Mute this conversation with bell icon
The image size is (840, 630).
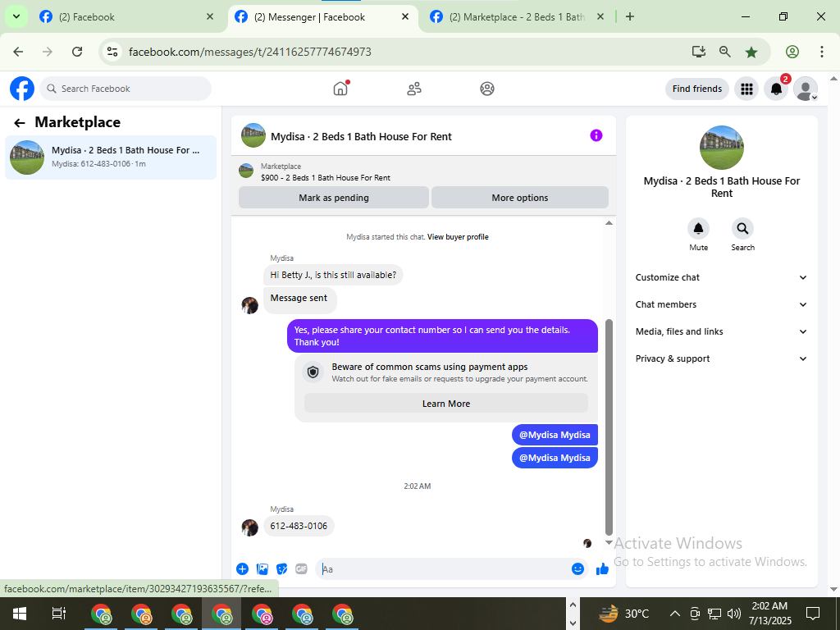click(x=699, y=229)
